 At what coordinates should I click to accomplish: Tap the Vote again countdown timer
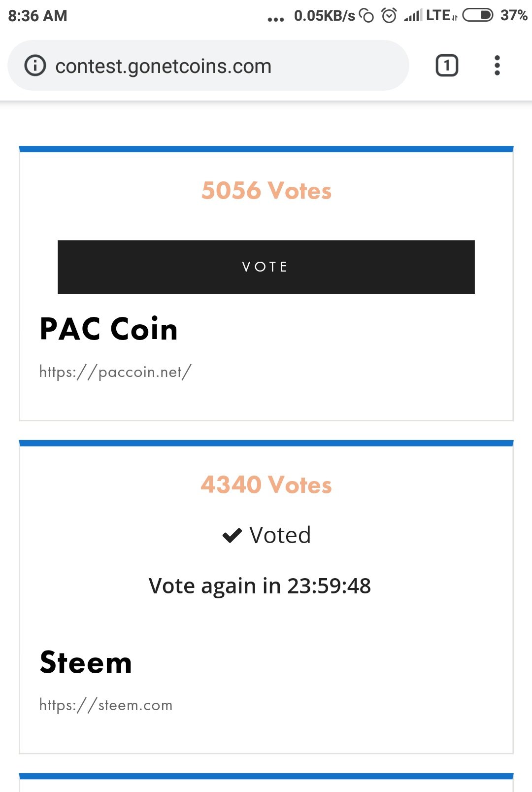(x=260, y=586)
